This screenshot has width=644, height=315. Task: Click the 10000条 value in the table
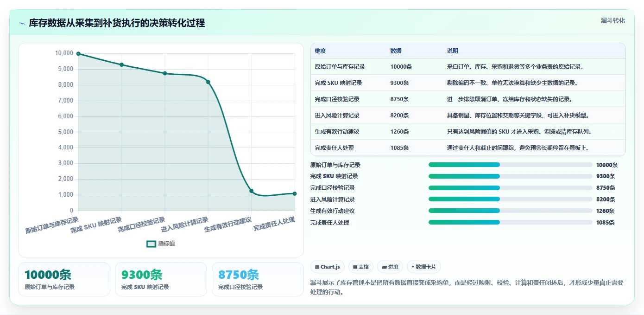401,67
